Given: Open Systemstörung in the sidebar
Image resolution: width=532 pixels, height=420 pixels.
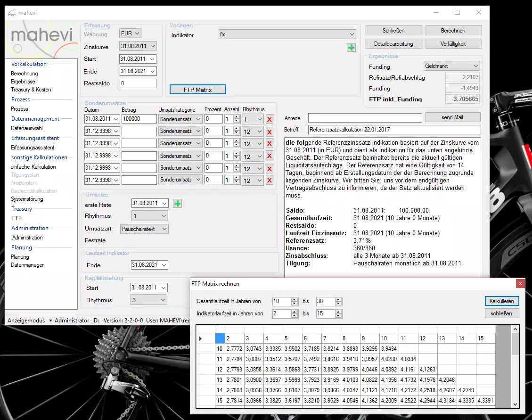Looking at the screenshot, I should pos(27,199).
